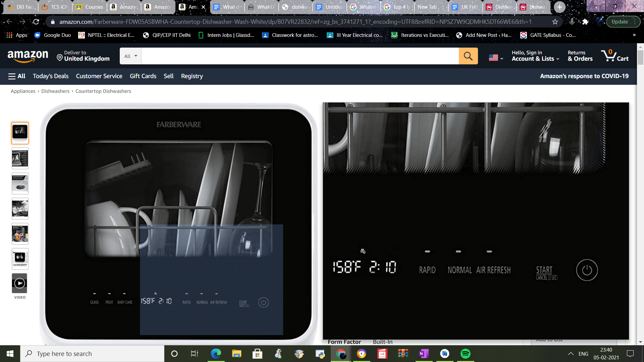Open the Chrome taskbar icon
Image resolution: width=644 pixels, height=362 pixels.
click(x=341, y=354)
